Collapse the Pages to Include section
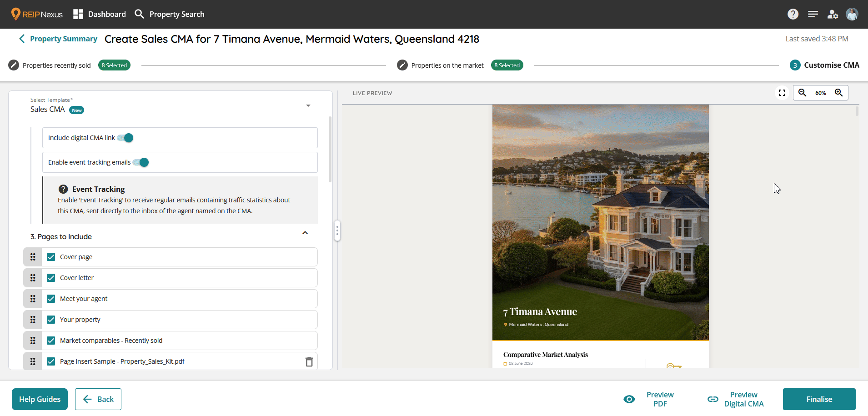868x416 pixels. pos(305,233)
